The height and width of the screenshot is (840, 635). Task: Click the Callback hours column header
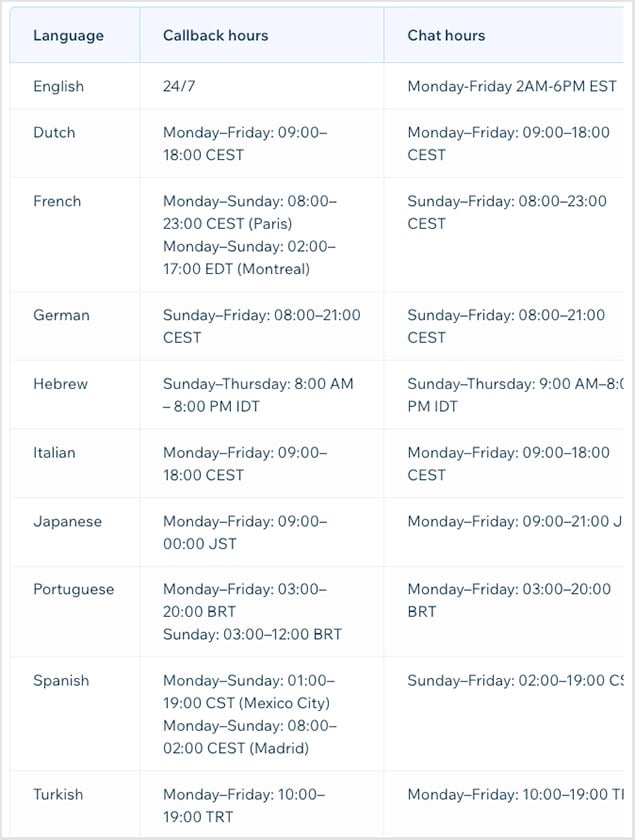point(215,36)
